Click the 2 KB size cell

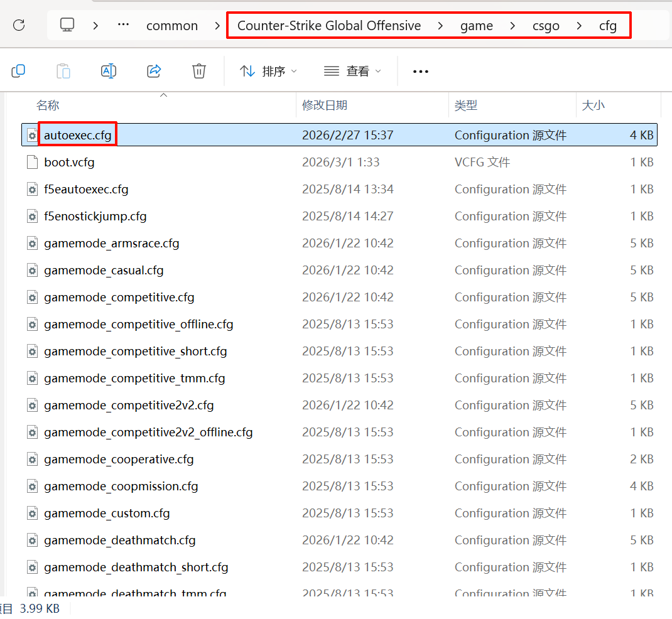[x=642, y=459]
